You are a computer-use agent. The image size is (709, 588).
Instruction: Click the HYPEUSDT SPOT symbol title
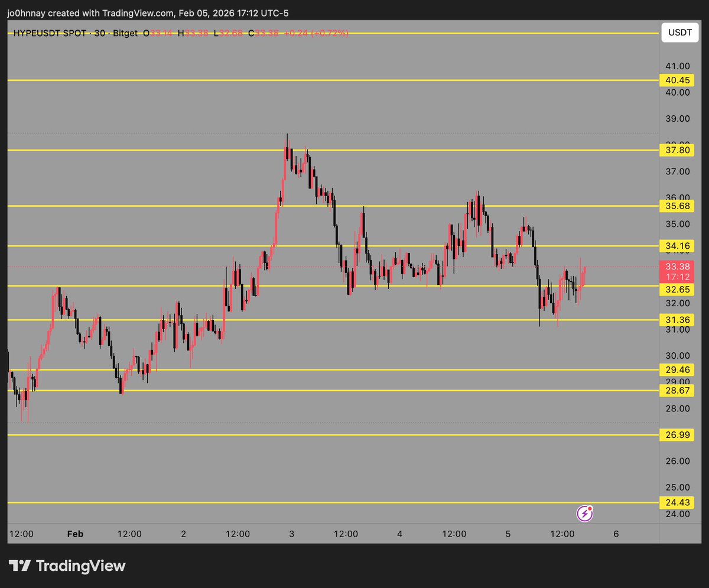[50, 33]
